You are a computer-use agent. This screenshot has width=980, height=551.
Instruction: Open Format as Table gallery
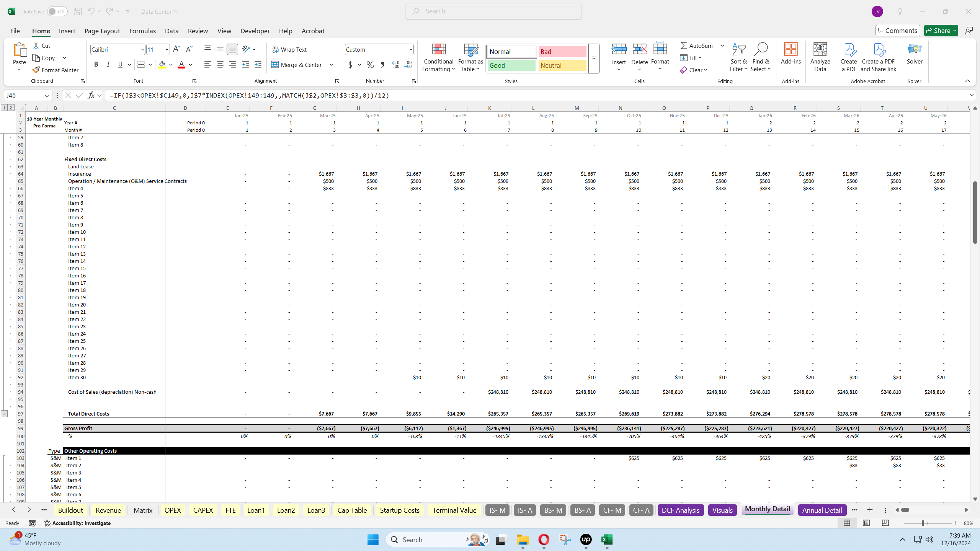click(x=470, y=57)
